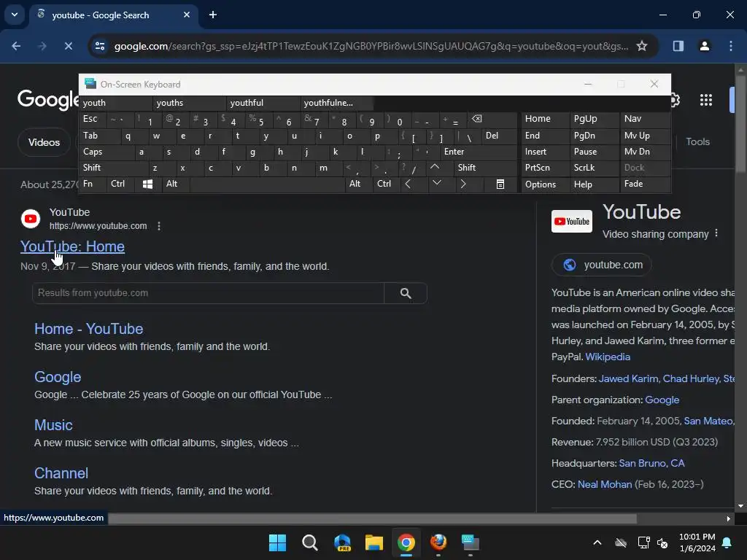Image resolution: width=747 pixels, height=560 pixels.
Task: Open site information icon in address bar
Action: [x=100, y=46]
